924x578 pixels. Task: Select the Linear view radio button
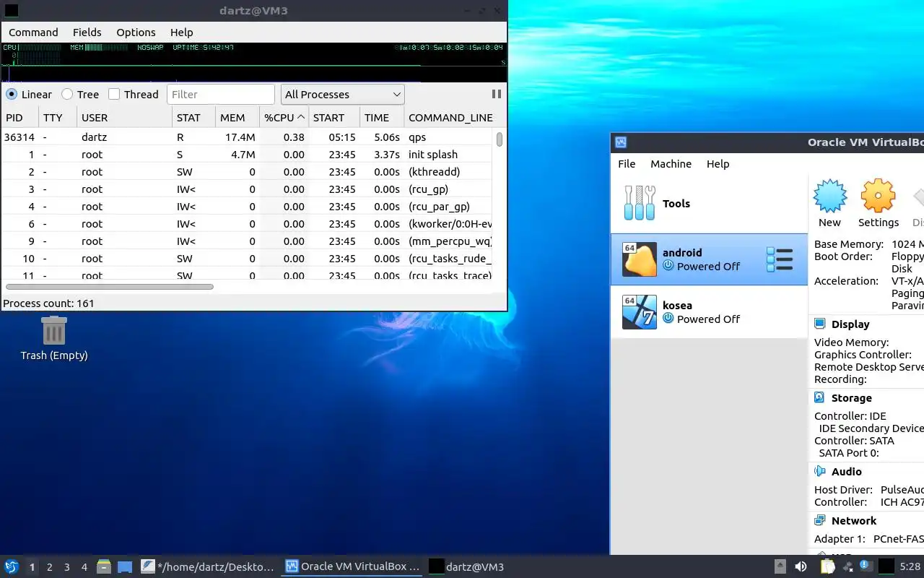[12, 94]
